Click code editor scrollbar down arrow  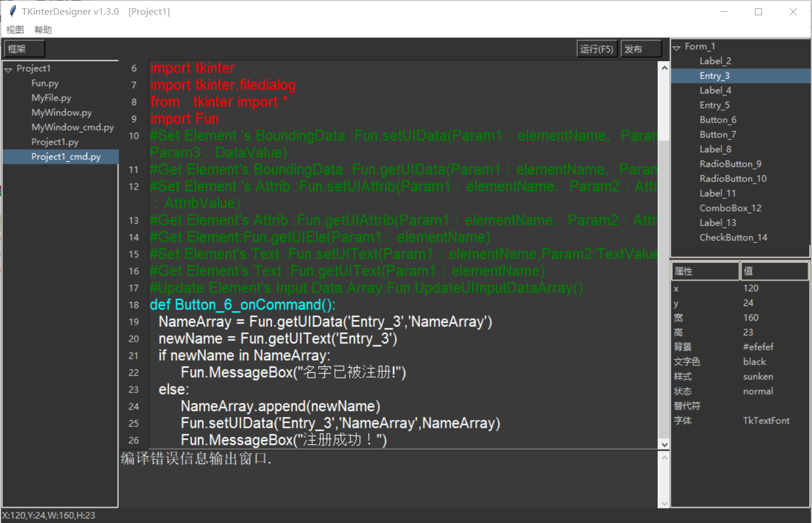coord(664,445)
